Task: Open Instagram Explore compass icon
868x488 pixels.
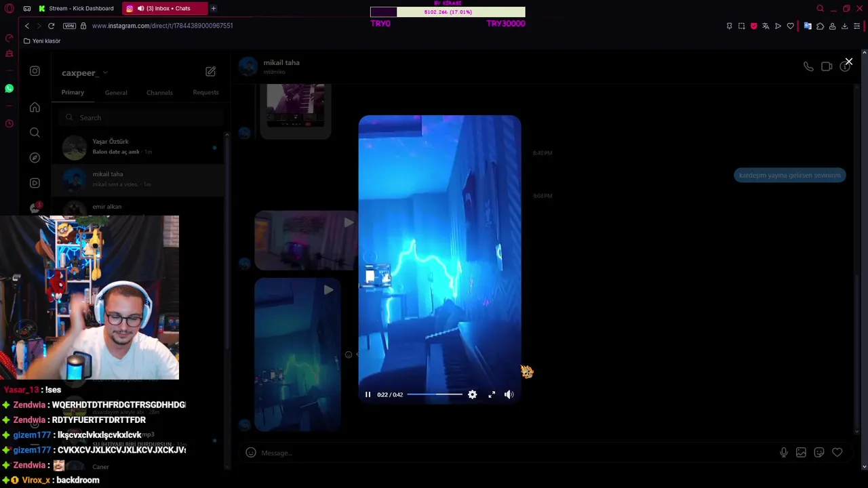Action: (x=35, y=157)
